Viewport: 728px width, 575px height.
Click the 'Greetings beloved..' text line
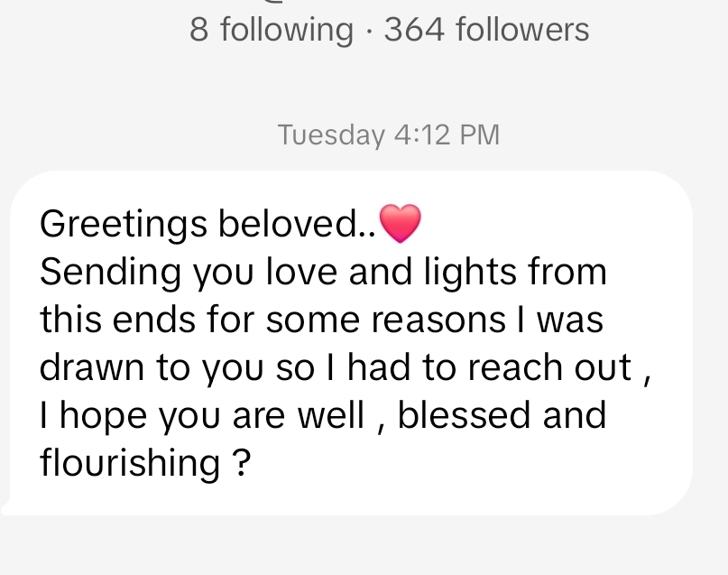coord(207,224)
